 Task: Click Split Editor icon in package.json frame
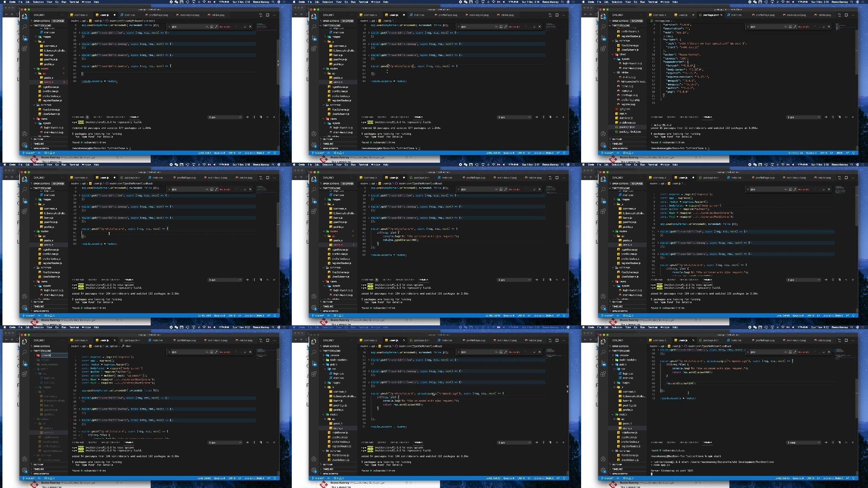846,15
